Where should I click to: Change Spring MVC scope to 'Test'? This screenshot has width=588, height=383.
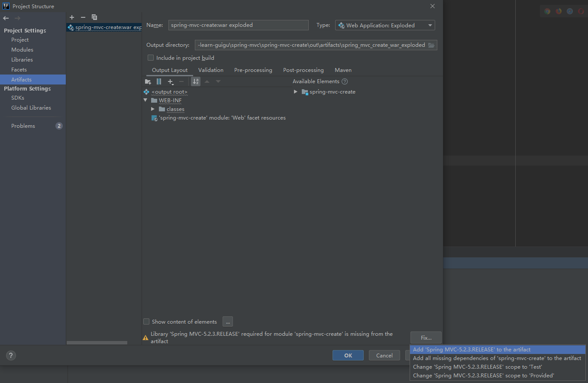[x=498, y=367]
